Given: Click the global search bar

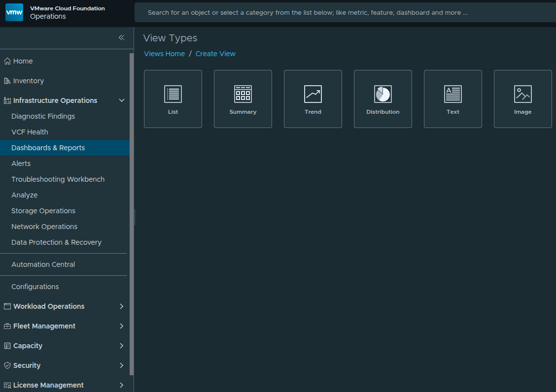Looking at the screenshot, I should click(345, 12).
